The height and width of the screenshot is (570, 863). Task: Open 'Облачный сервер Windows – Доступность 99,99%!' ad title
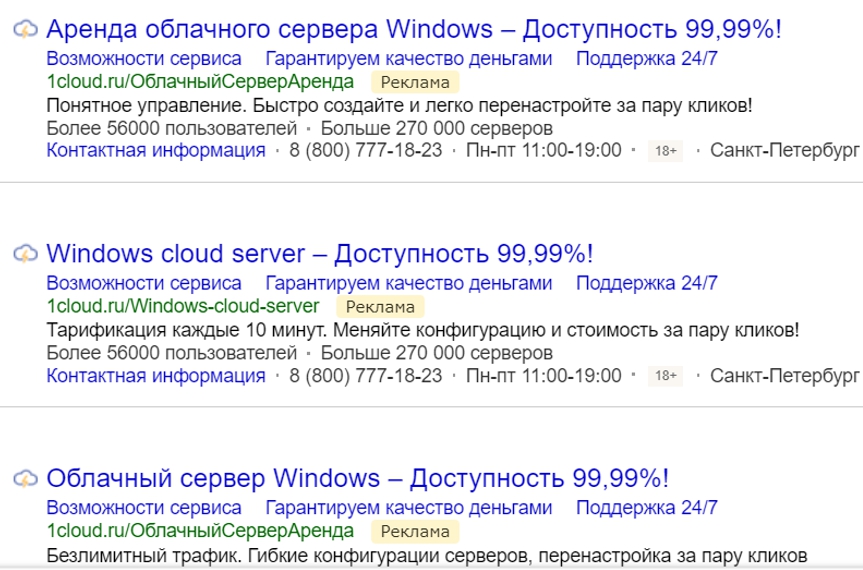click(x=358, y=478)
